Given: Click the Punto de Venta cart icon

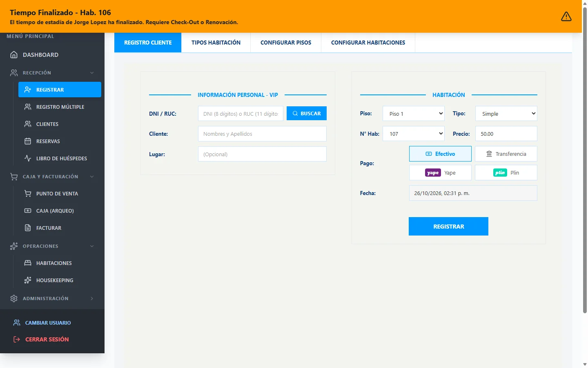Looking at the screenshot, I should pyautogui.click(x=28, y=193).
